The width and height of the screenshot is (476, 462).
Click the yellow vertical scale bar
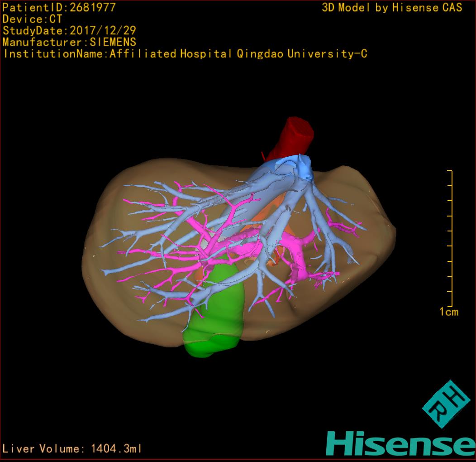(451, 238)
